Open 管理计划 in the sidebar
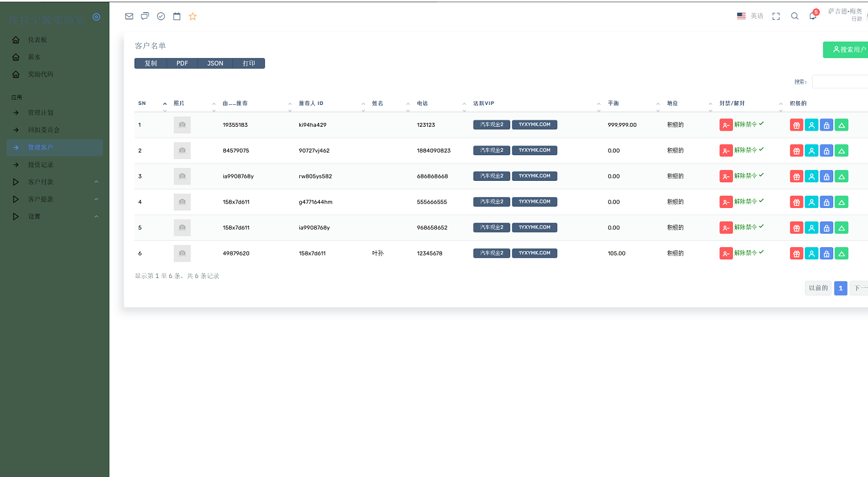This screenshot has width=868, height=477. (41, 113)
